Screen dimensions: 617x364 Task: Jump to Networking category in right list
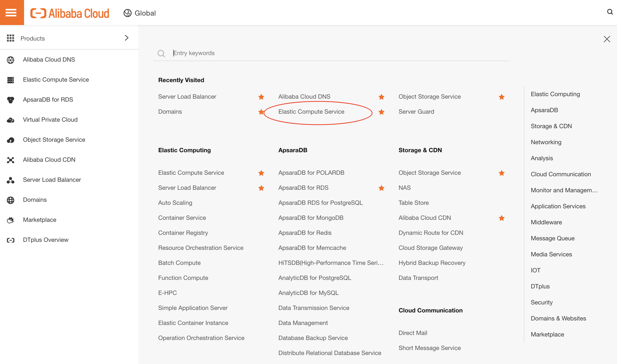click(x=546, y=142)
